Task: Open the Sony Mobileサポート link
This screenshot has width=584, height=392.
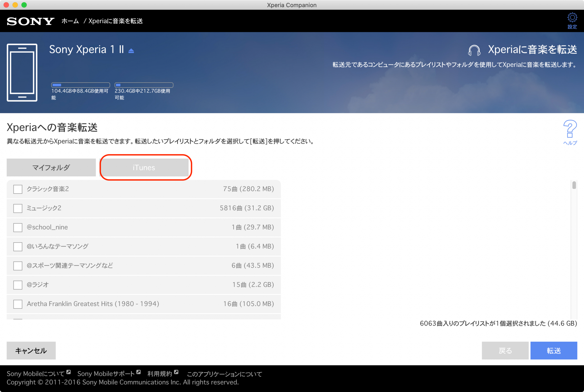Action: click(x=106, y=374)
